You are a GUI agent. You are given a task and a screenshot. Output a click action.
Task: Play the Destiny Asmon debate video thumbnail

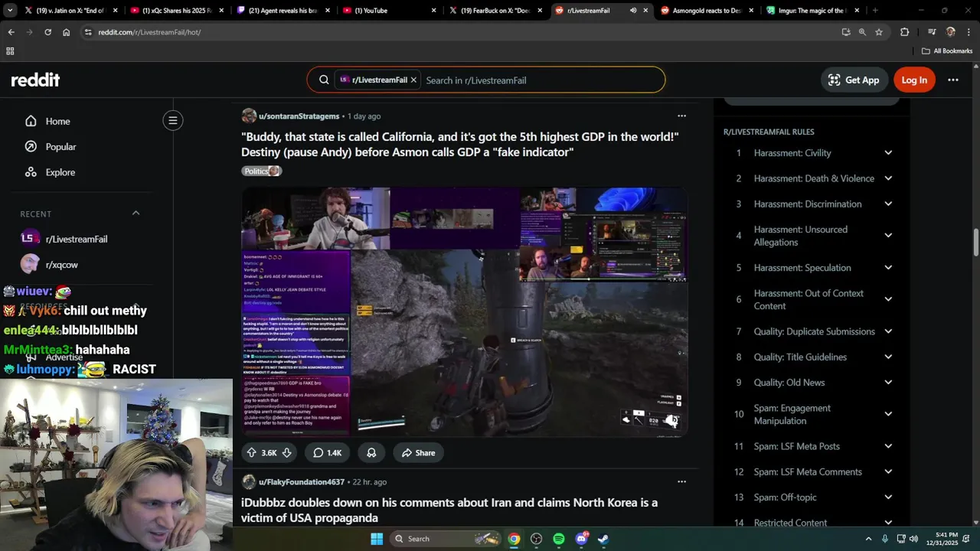click(464, 312)
